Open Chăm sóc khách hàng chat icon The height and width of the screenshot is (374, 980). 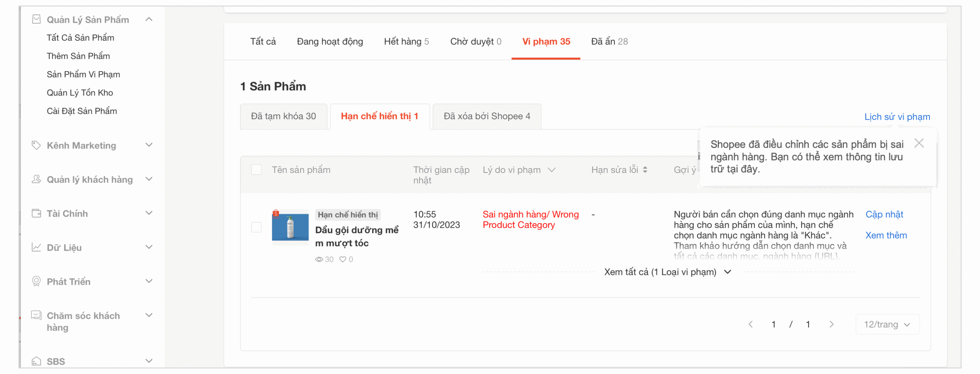(x=36, y=315)
